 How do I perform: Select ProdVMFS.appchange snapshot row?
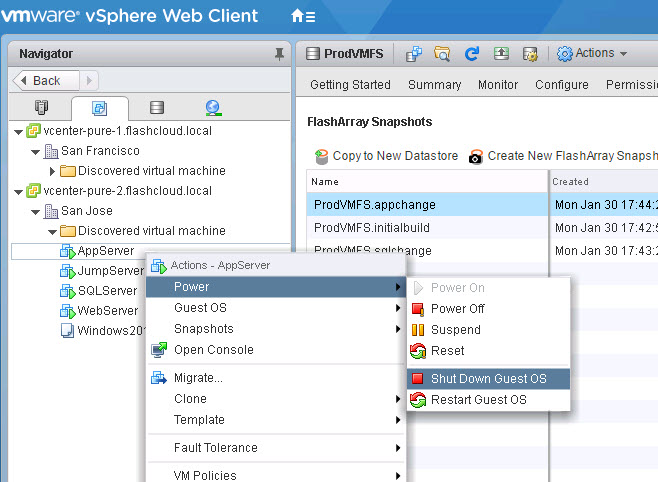pos(482,205)
